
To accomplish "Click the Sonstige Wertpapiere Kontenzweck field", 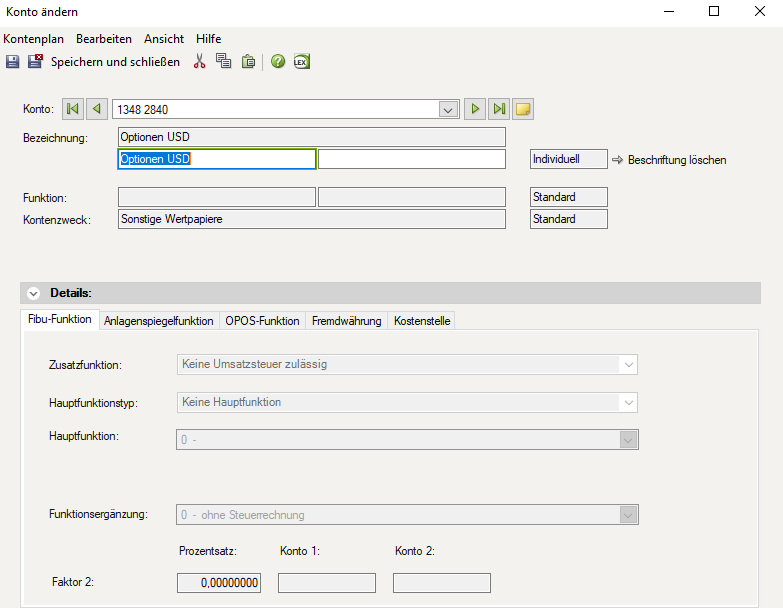I will click(312, 219).
